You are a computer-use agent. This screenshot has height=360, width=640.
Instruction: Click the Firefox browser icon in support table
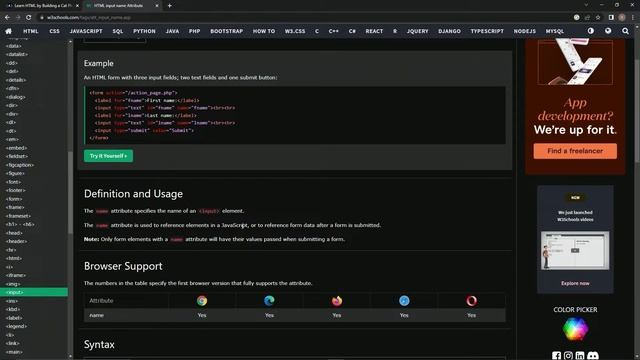tap(337, 301)
